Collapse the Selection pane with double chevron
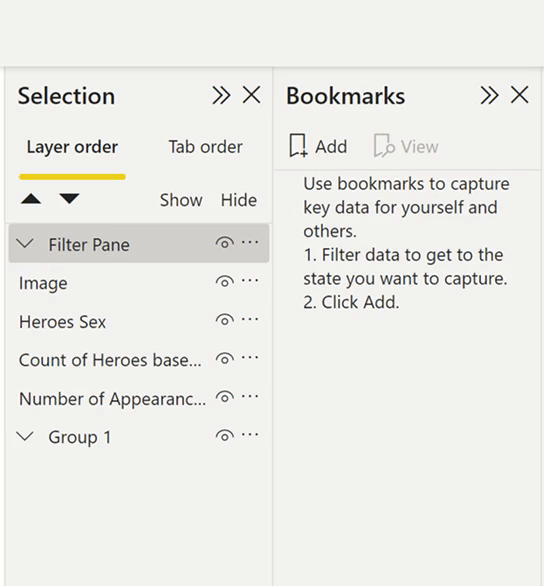Screen dimensions: 544x586 coord(221,95)
